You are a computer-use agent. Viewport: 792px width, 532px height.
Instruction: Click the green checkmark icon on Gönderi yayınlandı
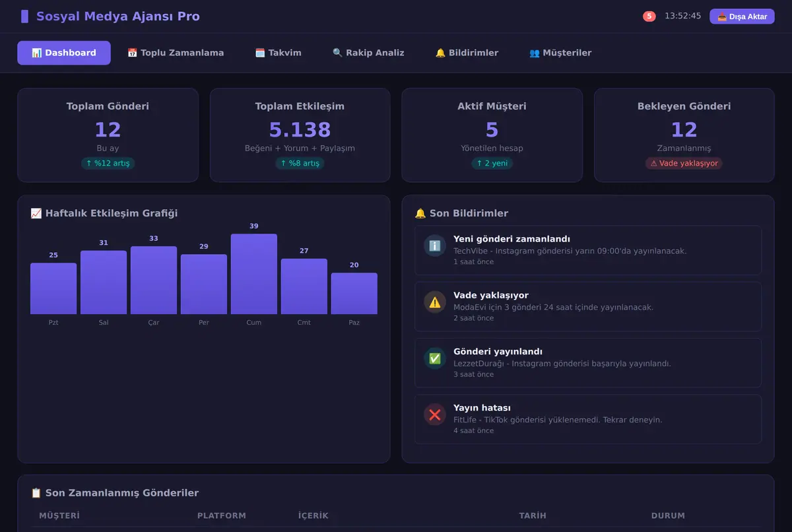pos(435,358)
